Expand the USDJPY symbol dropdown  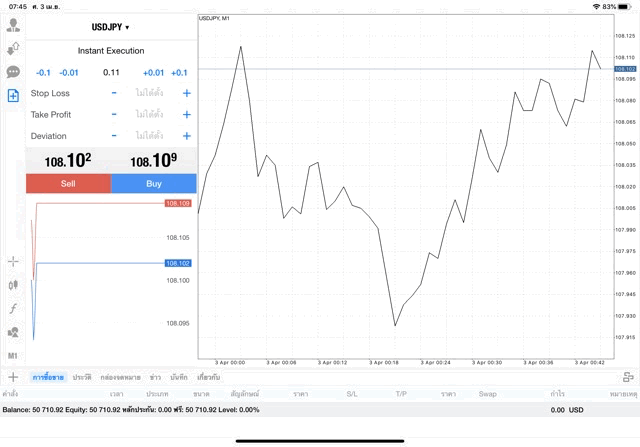[111, 27]
